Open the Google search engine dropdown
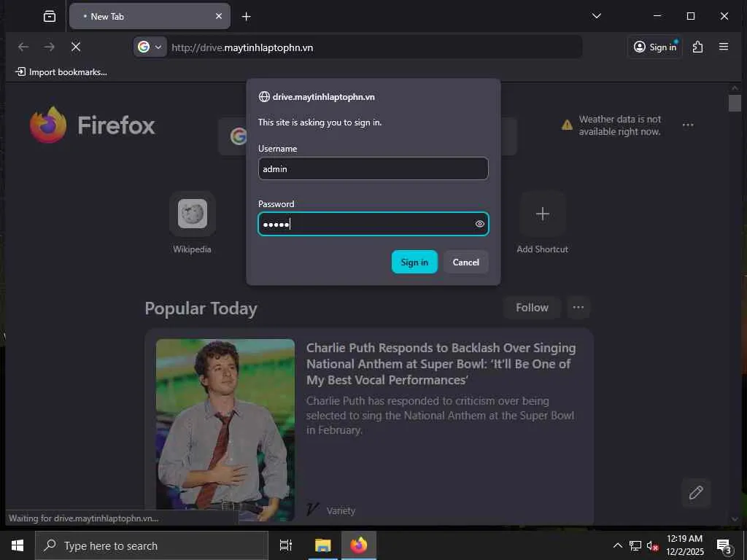This screenshot has height=560, width=747. pyautogui.click(x=150, y=47)
